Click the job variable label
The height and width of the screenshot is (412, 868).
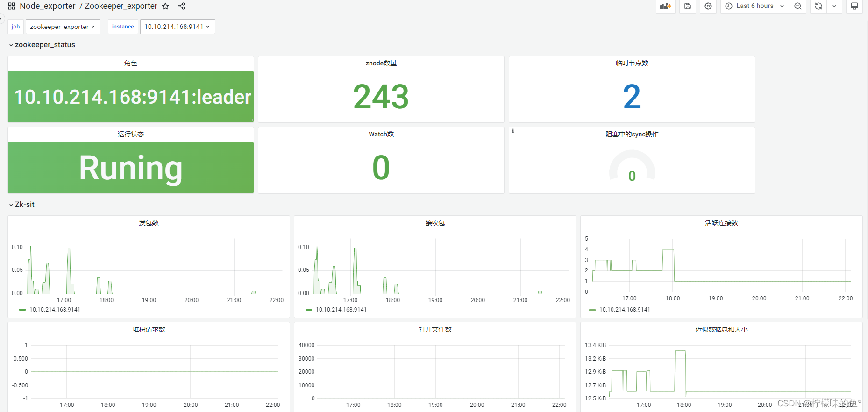point(15,27)
